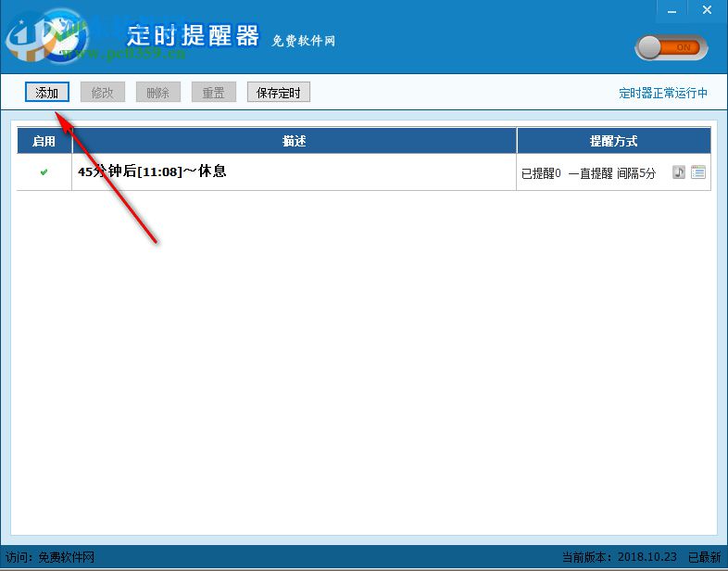Click the music note sound icon
This screenshot has width=728, height=571.
(x=679, y=172)
